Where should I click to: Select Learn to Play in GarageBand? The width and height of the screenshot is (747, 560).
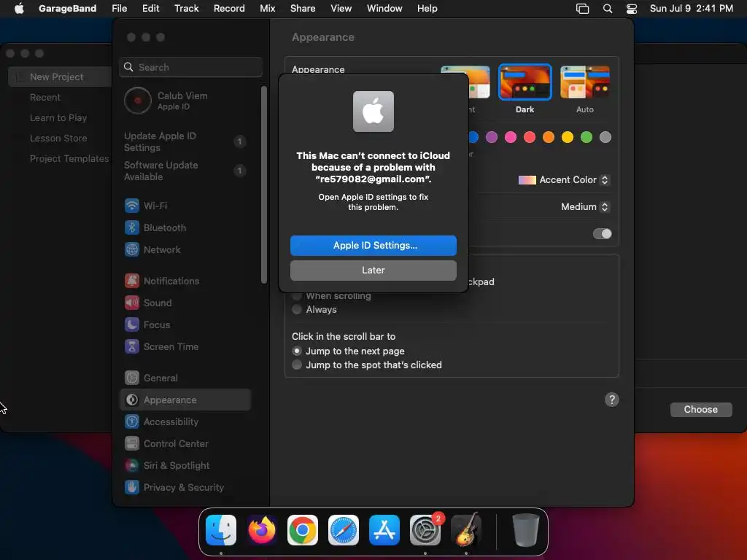(58, 117)
